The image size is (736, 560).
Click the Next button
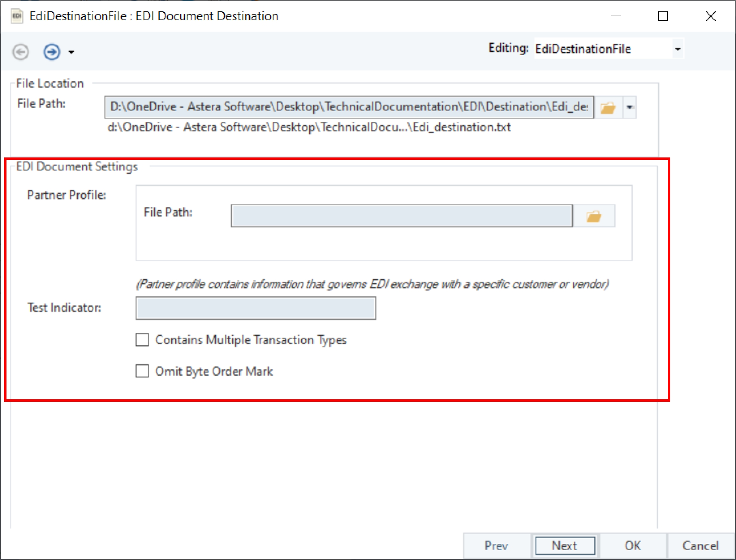(565, 546)
